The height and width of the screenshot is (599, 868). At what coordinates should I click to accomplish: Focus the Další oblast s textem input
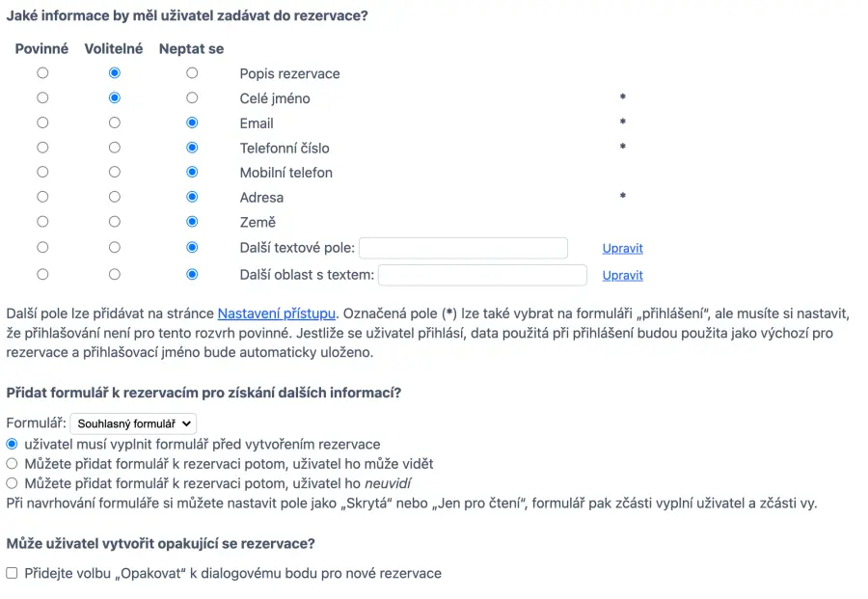(x=482, y=275)
